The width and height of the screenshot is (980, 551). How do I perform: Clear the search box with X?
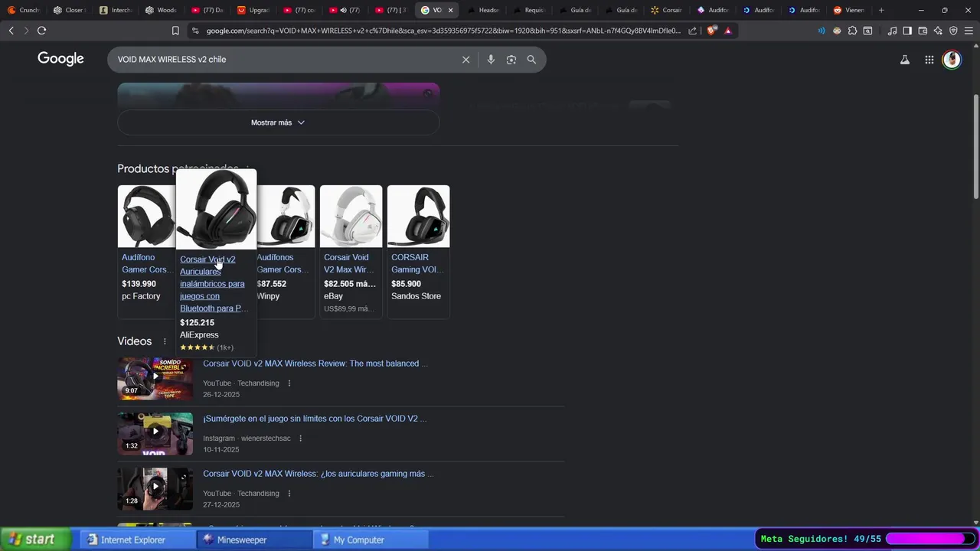(465, 60)
